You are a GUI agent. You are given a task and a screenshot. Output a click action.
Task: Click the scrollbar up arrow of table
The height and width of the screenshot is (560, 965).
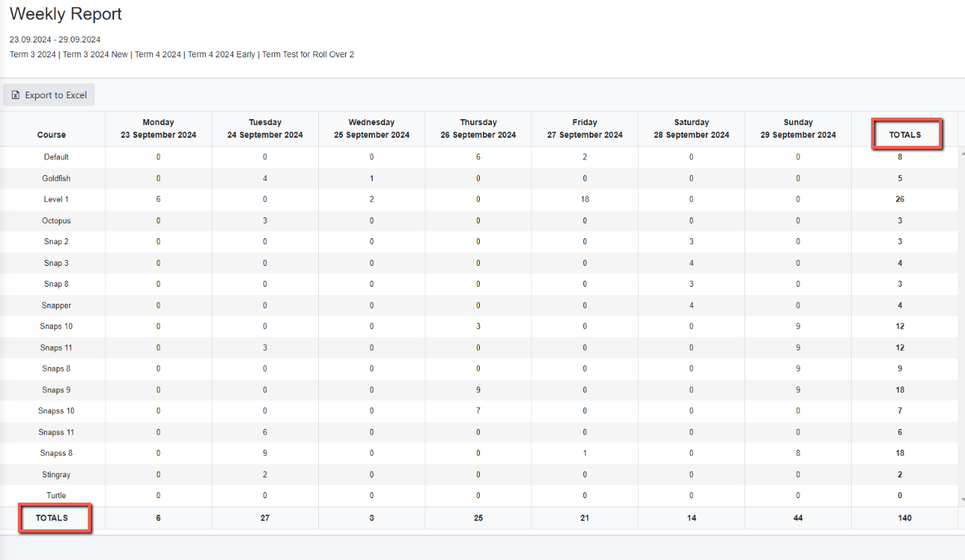(x=961, y=153)
